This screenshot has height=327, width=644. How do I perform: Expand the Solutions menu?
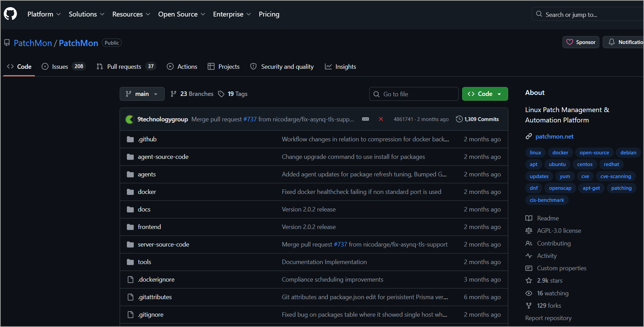pyautogui.click(x=86, y=14)
